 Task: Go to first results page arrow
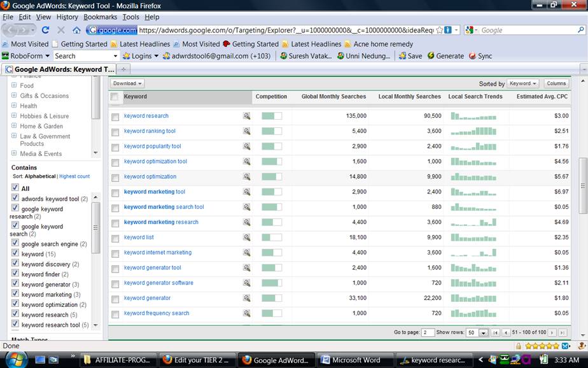tap(495, 332)
